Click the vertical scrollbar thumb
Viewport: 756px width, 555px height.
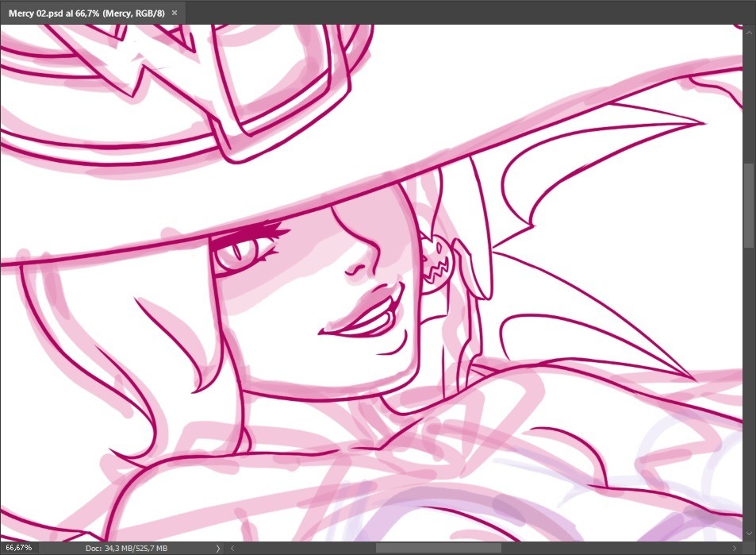click(x=749, y=206)
